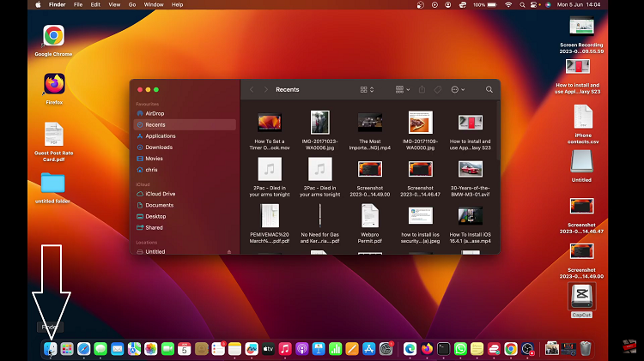644x361 pixels.
Task: Open OBS Studio from the Dock
Action: tap(527, 349)
